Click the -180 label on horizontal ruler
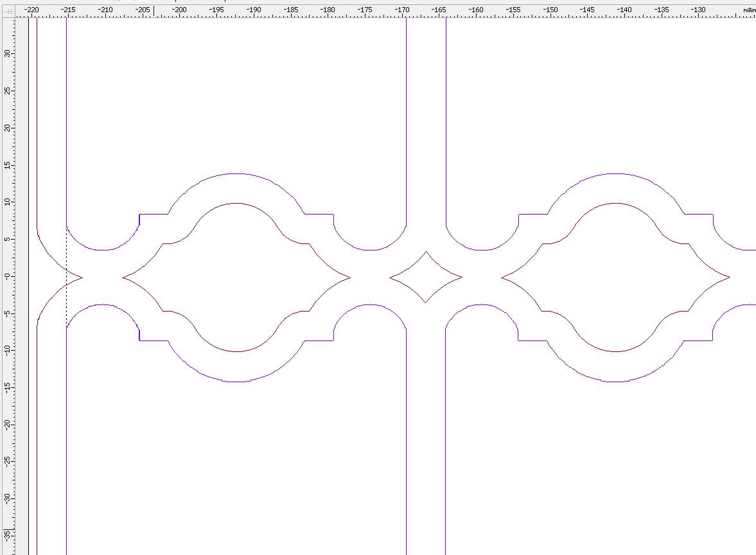 coord(328,10)
